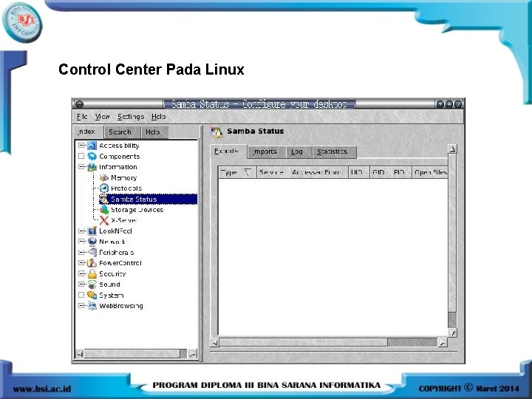Open the File menu
532x399 pixels.
[x=82, y=117]
